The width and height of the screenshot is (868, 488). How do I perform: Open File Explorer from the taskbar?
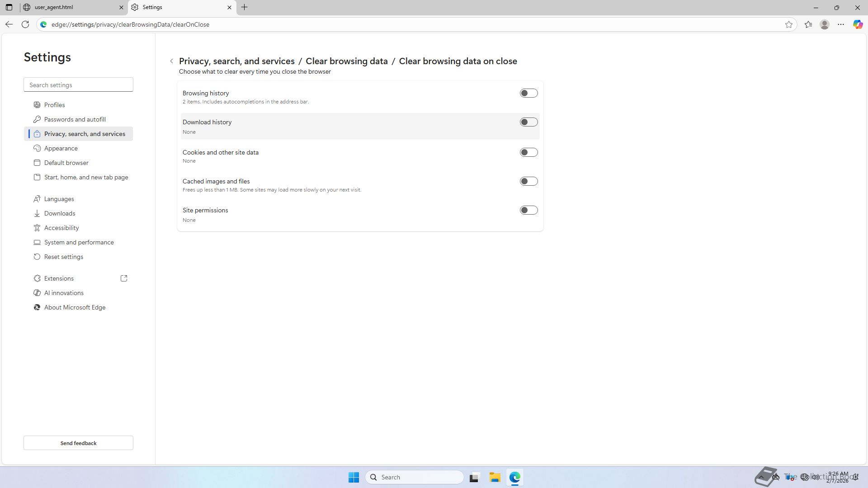(x=495, y=477)
